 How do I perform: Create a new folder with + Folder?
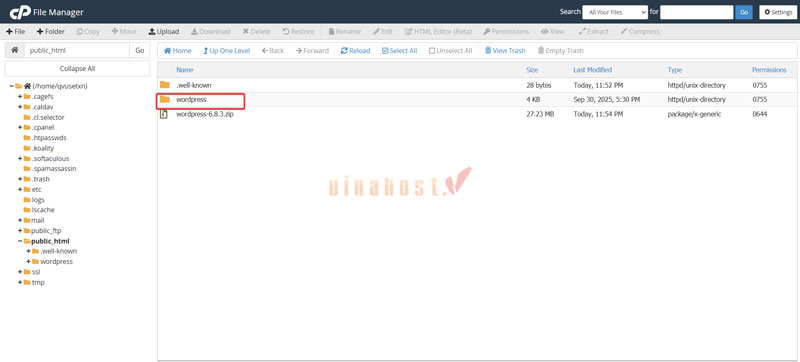click(x=51, y=32)
